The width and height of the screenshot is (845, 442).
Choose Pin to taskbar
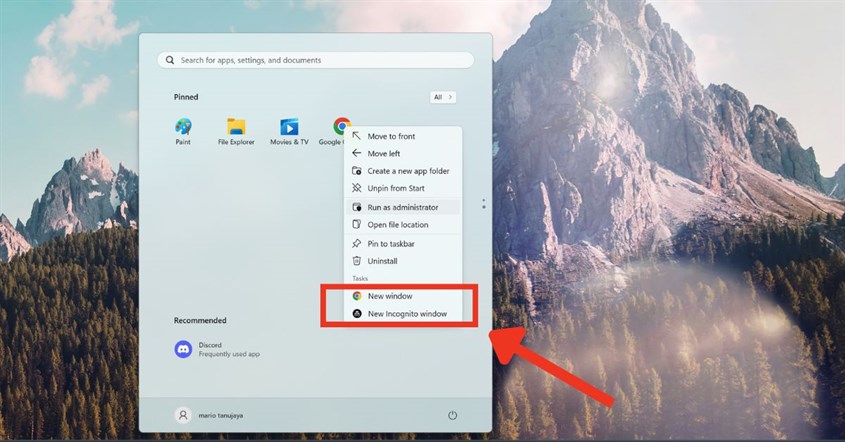[403, 244]
